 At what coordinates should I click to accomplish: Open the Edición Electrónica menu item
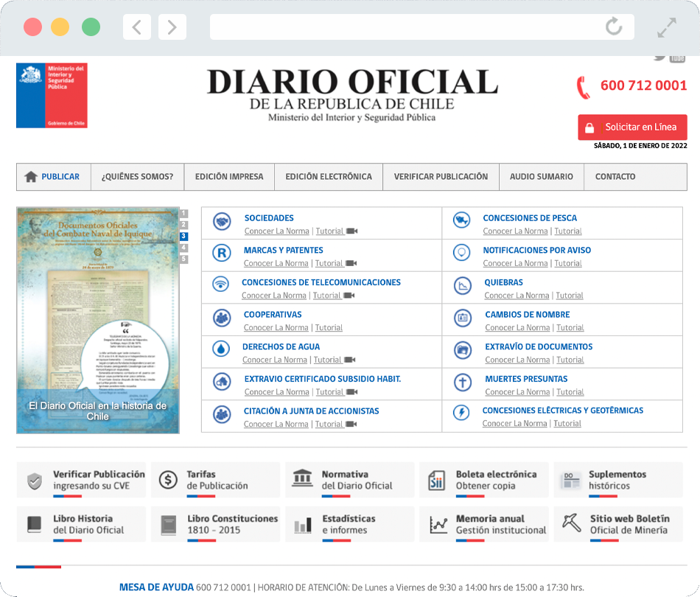pos(329,177)
